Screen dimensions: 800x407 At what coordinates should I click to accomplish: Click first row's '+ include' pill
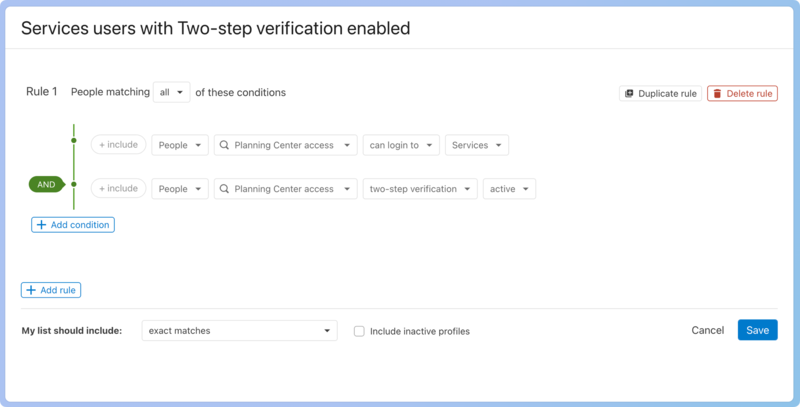coord(118,145)
